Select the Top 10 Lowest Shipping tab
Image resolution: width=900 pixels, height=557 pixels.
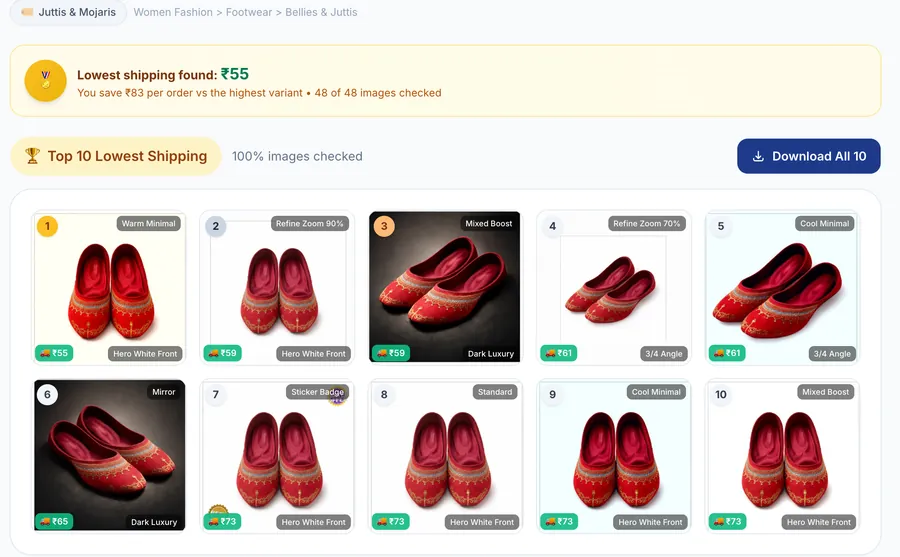(x=116, y=156)
